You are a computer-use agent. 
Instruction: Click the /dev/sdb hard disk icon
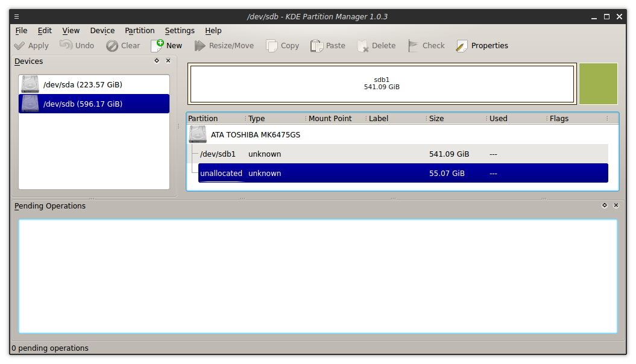(x=30, y=104)
